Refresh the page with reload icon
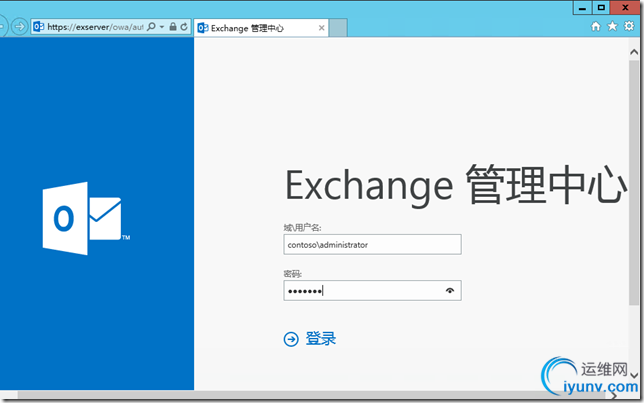Screen dimensions: 644x403 [184, 27]
